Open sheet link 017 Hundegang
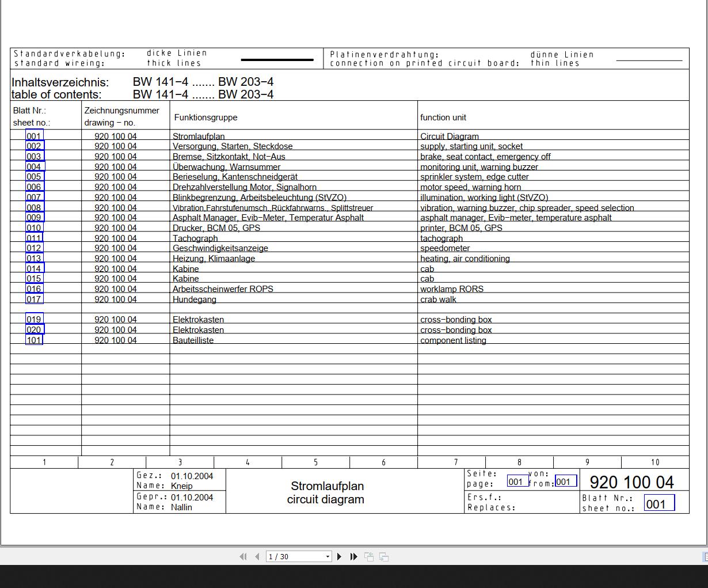 35,299
